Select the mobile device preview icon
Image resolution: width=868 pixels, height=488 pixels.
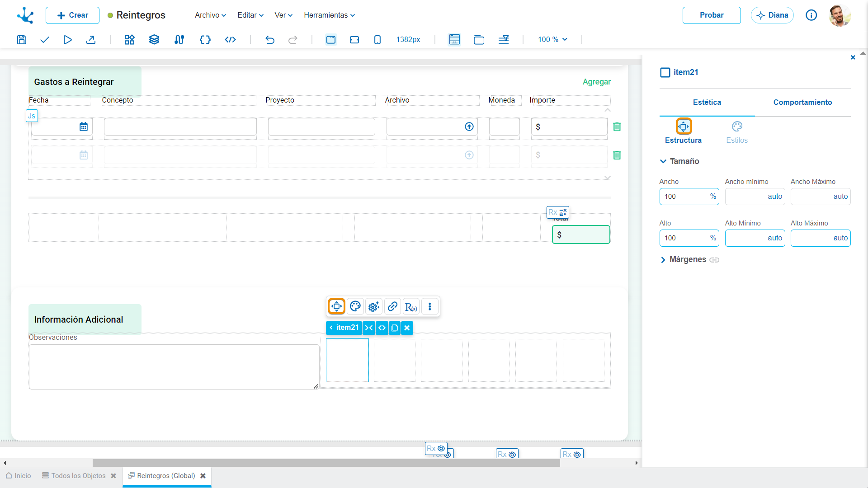point(377,40)
